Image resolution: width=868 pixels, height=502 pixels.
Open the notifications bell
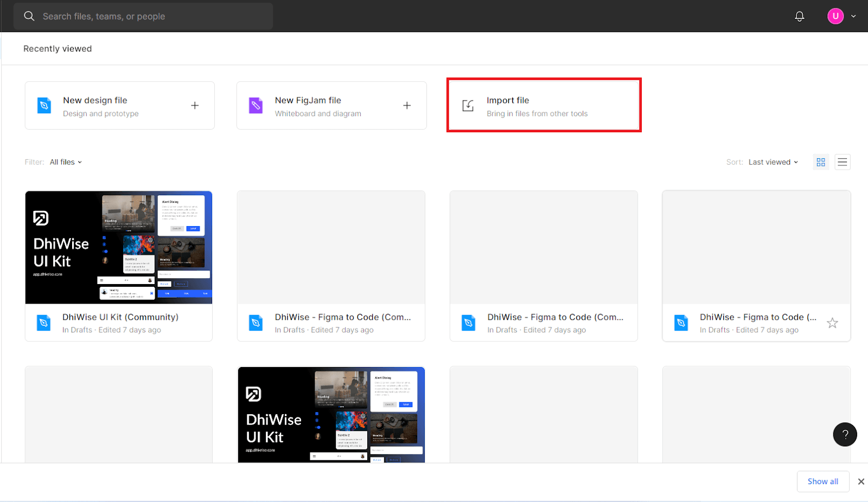click(x=800, y=16)
